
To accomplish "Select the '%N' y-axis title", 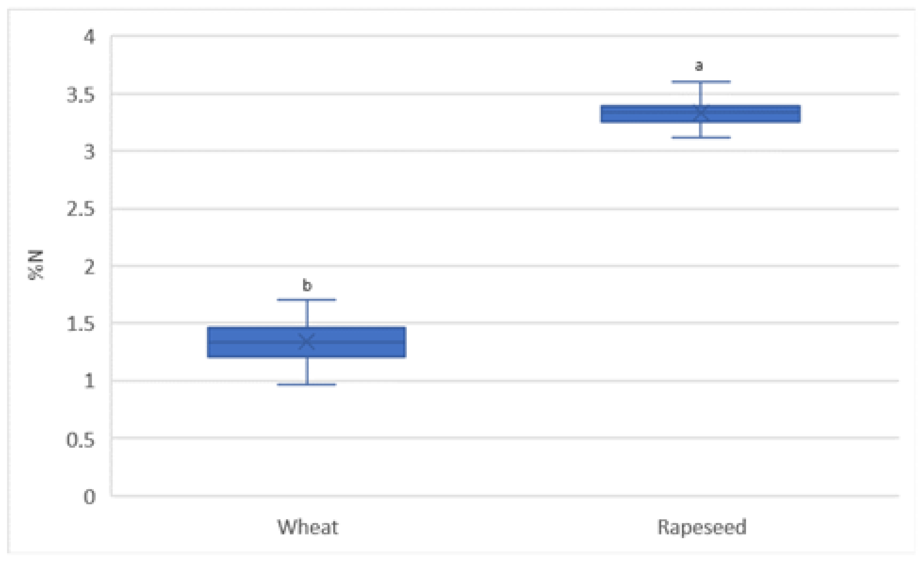I will point(36,265).
